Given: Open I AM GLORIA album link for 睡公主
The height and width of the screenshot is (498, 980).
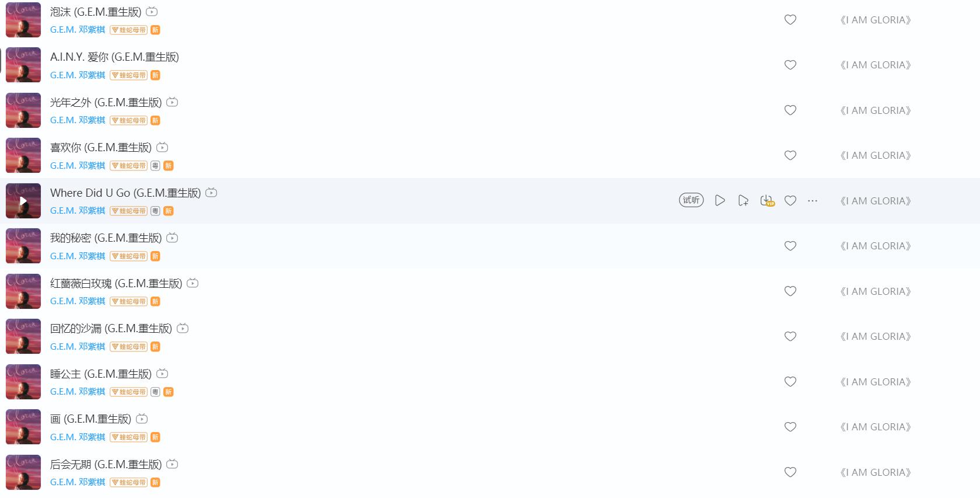Looking at the screenshot, I should 875,382.
